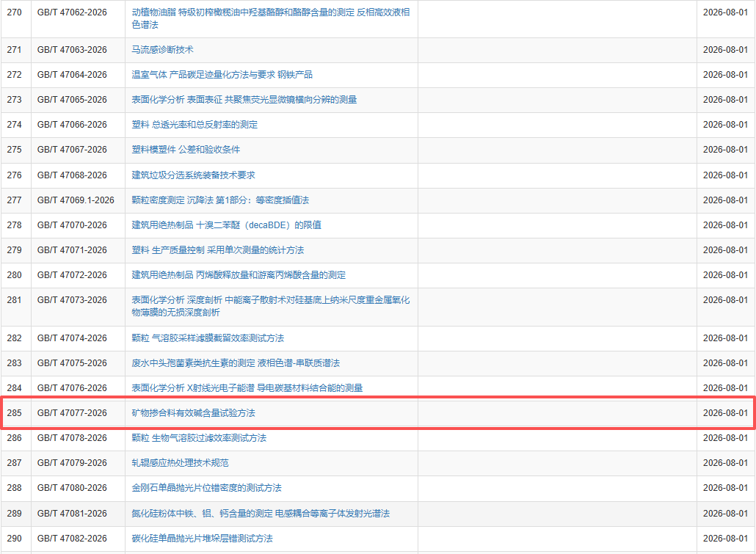Click row number 281 cell
The width and height of the screenshot is (756, 554).
[x=15, y=300]
